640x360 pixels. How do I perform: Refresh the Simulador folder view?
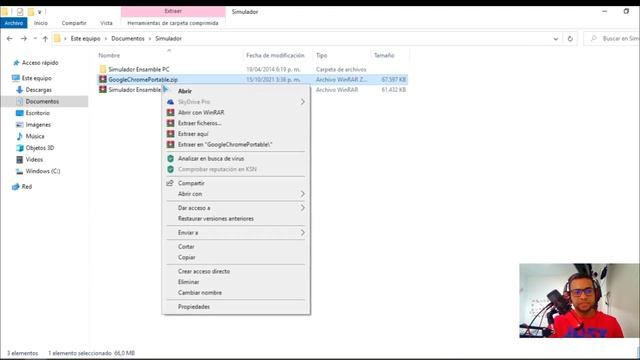point(570,38)
